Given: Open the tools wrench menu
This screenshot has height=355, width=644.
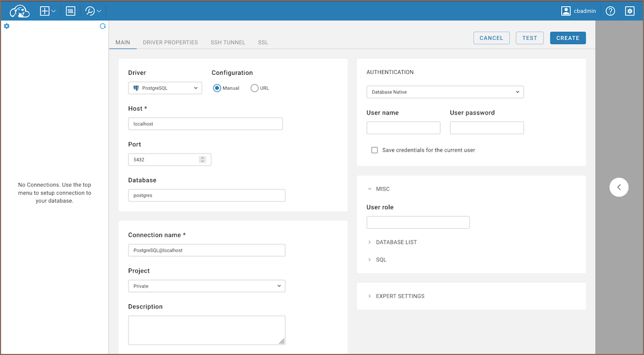Looking at the screenshot, I should [x=93, y=11].
